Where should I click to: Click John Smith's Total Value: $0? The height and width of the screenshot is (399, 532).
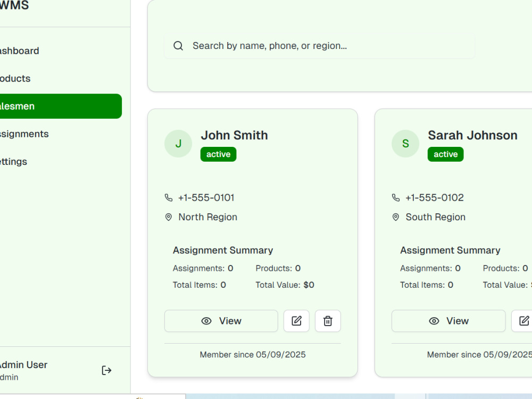[285, 285]
